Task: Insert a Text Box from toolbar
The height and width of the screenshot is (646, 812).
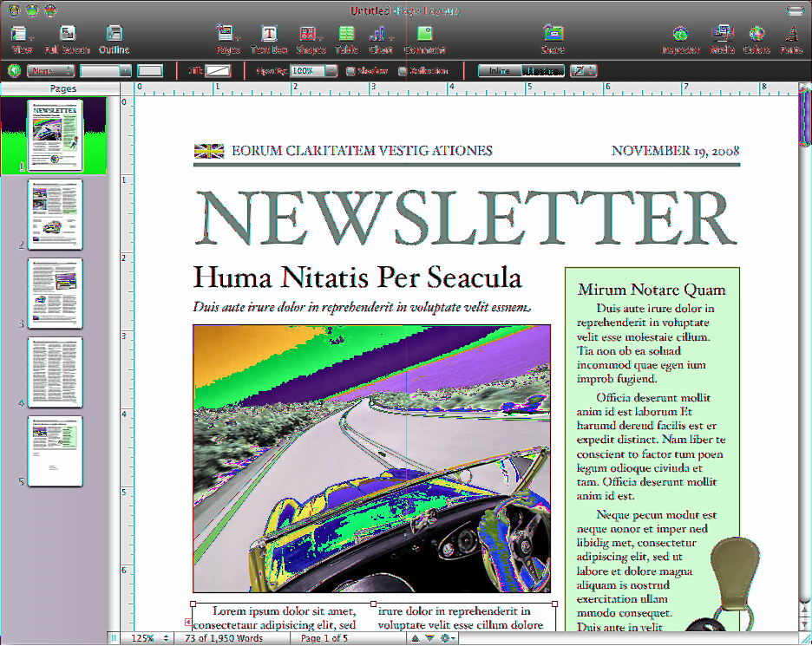Action: coord(269,39)
